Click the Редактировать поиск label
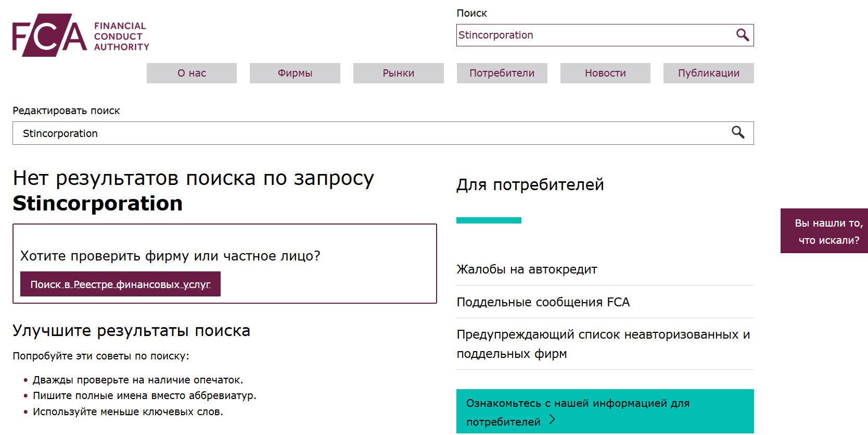Image resolution: width=868 pixels, height=435 pixels. (66, 110)
